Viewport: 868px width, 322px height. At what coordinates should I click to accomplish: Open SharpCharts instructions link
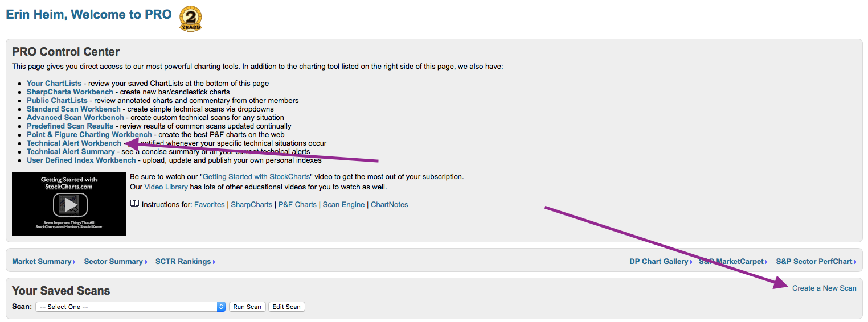[251, 204]
